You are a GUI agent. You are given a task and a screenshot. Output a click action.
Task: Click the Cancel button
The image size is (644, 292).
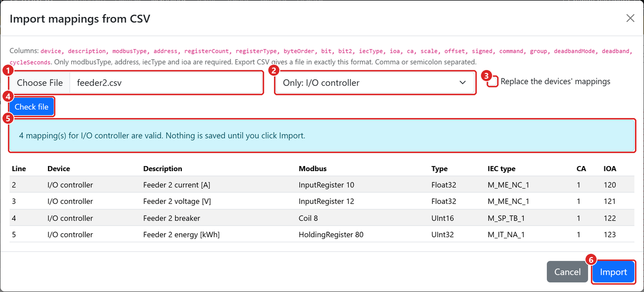coord(567,272)
